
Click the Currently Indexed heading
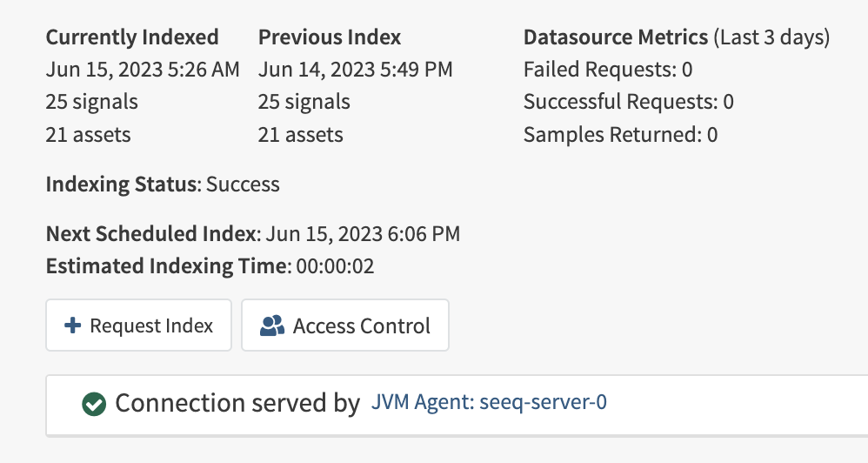tap(132, 37)
